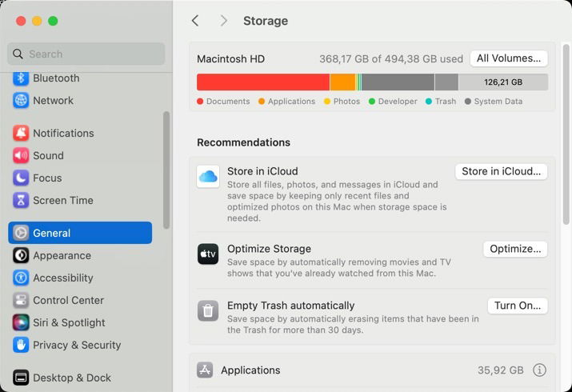This screenshot has width=572, height=392.
Task: Minimize window with the yellow button
Action: tap(37, 21)
